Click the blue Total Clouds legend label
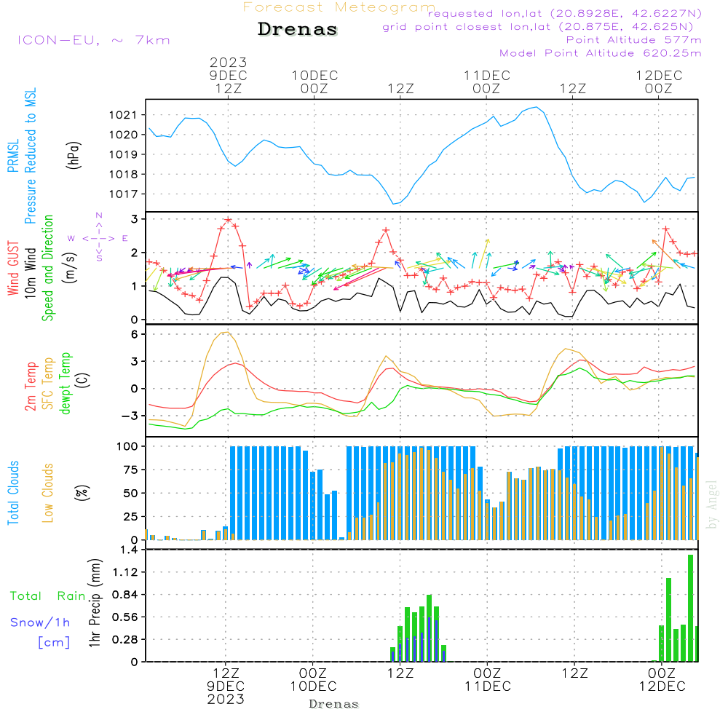The width and height of the screenshot is (728, 728). [x=12, y=493]
